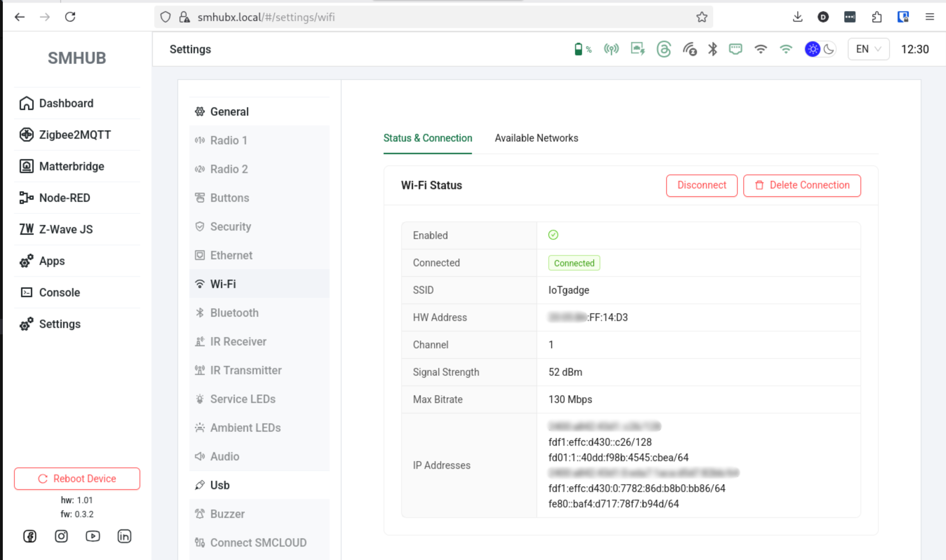This screenshot has width=946, height=560.
Task: Click the Z-Wave signal status icon
Action: (x=689, y=49)
